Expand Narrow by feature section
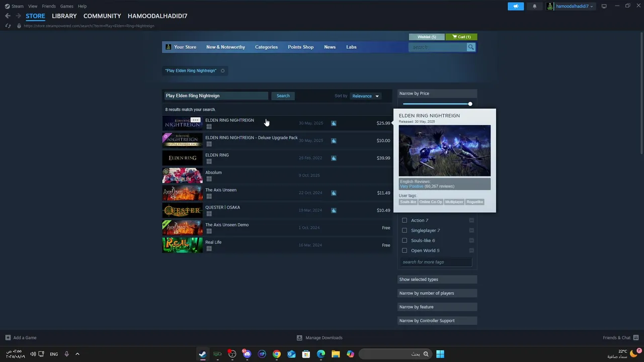 pyautogui.click(x=437, y=307)
